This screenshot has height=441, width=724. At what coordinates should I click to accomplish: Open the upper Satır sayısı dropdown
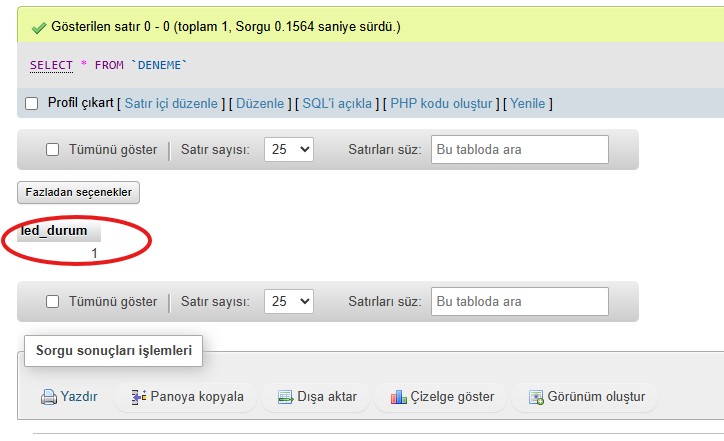coord(289,150)
